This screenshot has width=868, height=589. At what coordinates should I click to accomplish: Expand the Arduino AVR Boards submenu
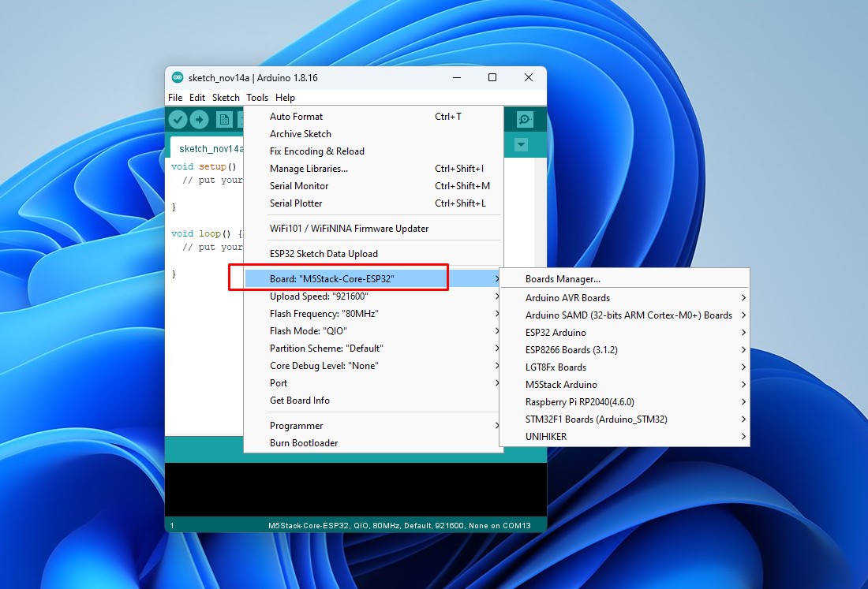pyautogui.click(x=567, y=297)
